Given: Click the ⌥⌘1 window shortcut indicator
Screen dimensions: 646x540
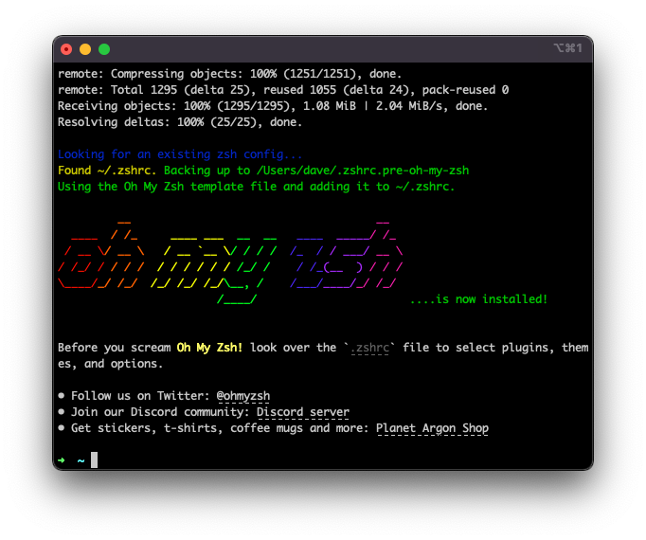Looking at the screenshot, I should coord(568,48).
